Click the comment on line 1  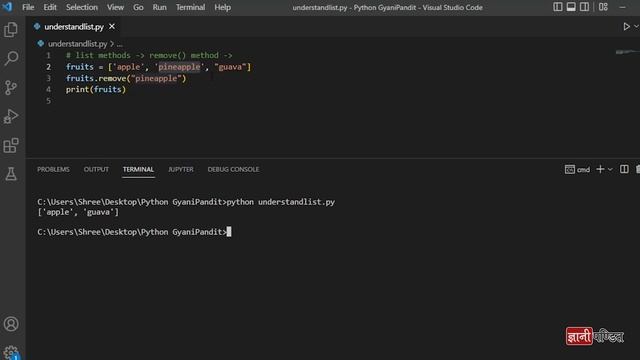pyautogui.click(x=149, y=55)
